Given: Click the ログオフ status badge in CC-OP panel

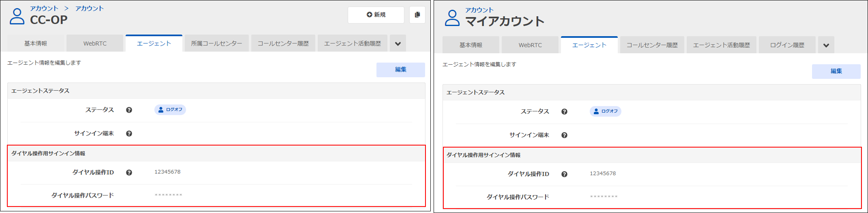Looking at the screenshot, I should [x=170, y=110].
